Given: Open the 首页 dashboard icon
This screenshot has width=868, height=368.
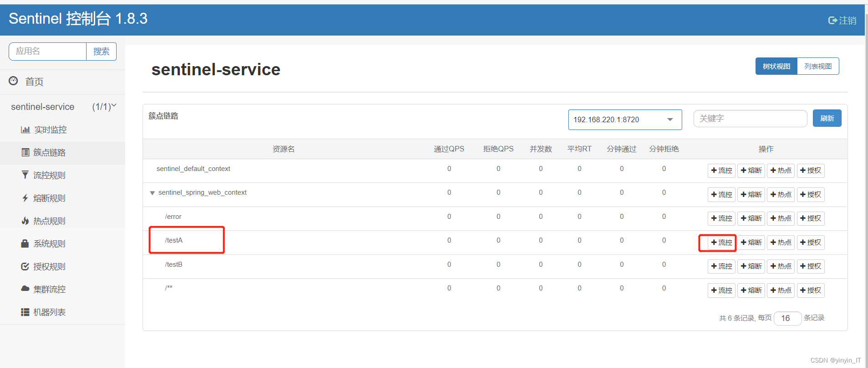Looking at the screenshot, I should [x=14, y=81].
